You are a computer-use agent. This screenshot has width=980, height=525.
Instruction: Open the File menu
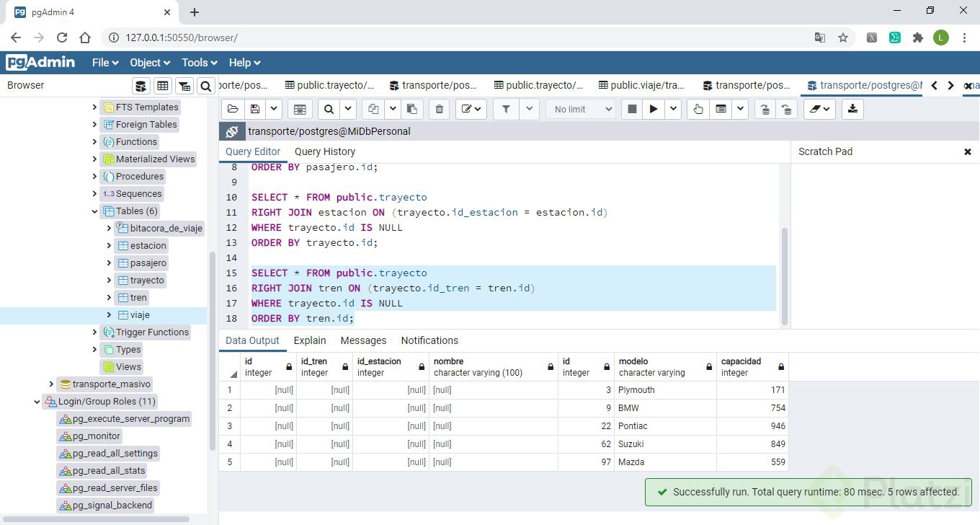tap(105, 63)
